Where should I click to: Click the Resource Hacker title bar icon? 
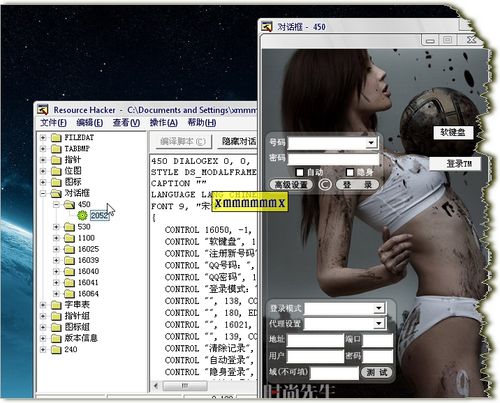43,110
